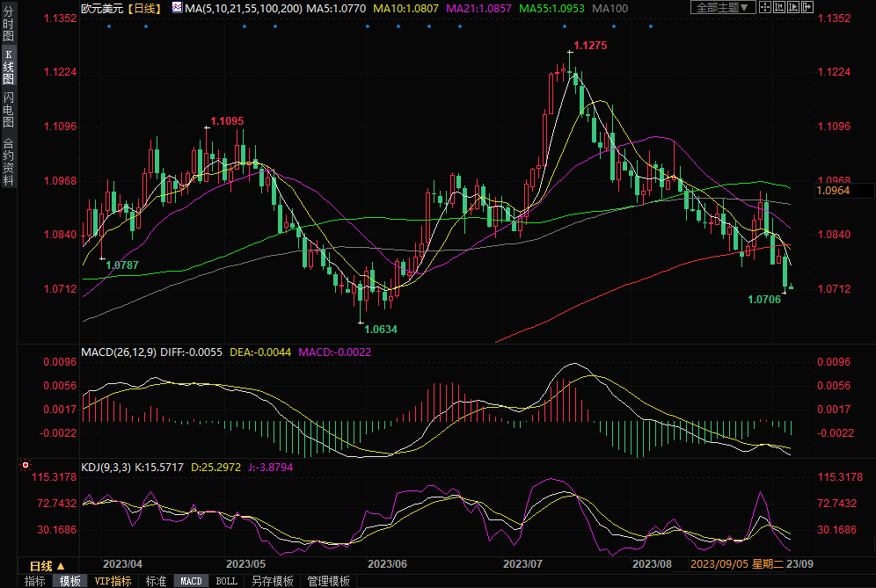Click the 管理模板 button
The width and height of the screenshot is (876, 588).
point(328,581)
